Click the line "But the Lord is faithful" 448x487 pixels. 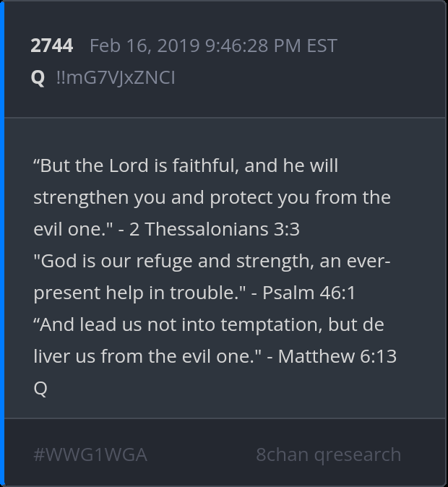[x=137, y=165]
